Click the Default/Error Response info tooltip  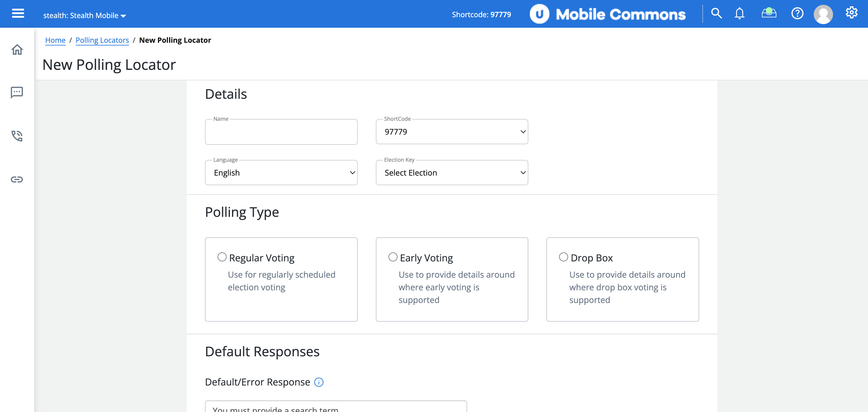319,382
